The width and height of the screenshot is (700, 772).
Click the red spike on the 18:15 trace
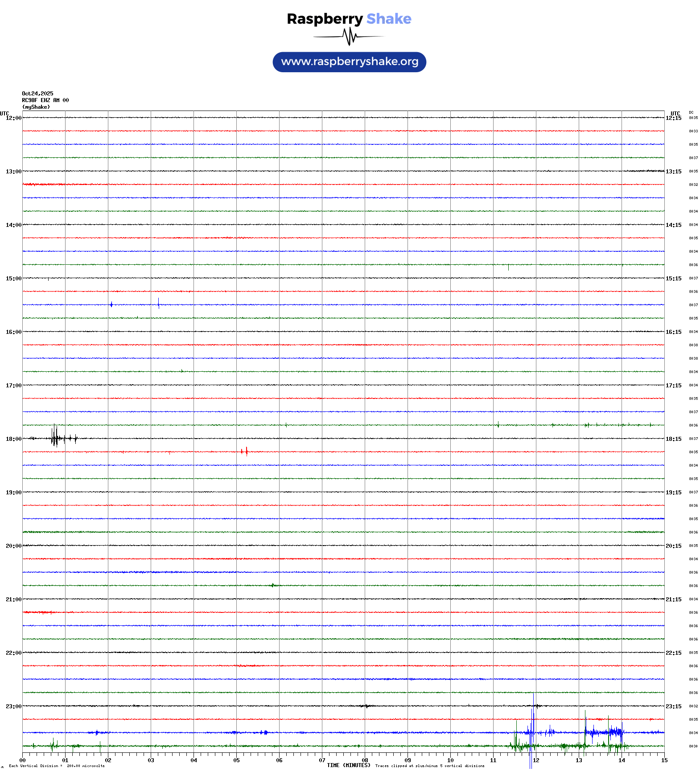(x=246, y=452)
